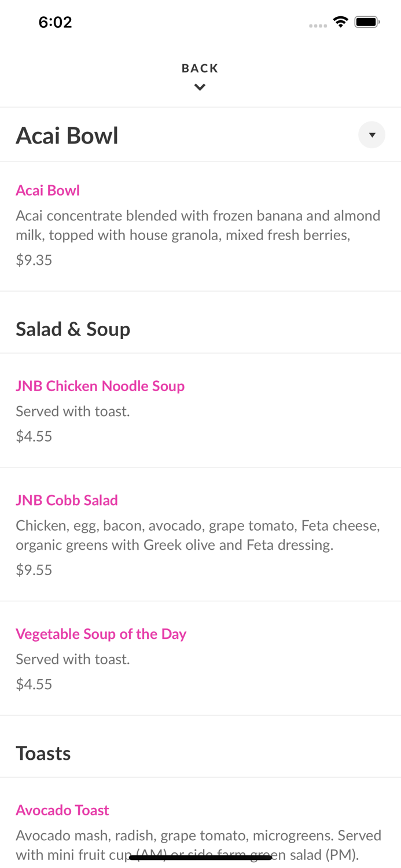Select Vegetable Soup of the Day

pyautogui.click(x=101, y=634)
